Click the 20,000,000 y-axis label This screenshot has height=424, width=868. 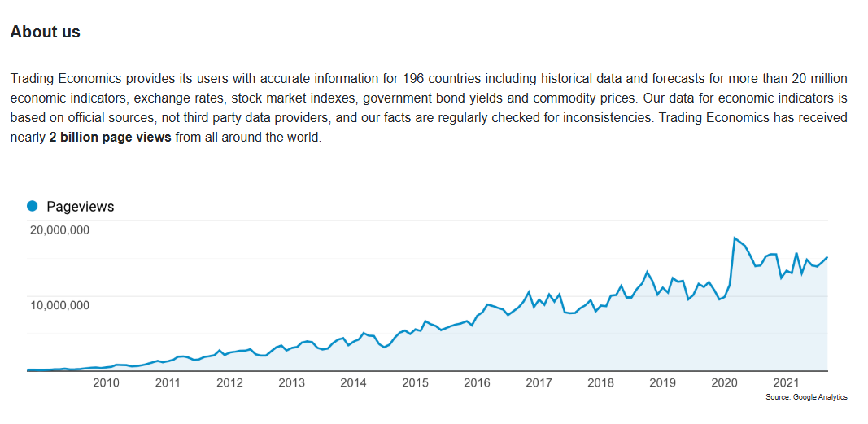tap(59, 230)
